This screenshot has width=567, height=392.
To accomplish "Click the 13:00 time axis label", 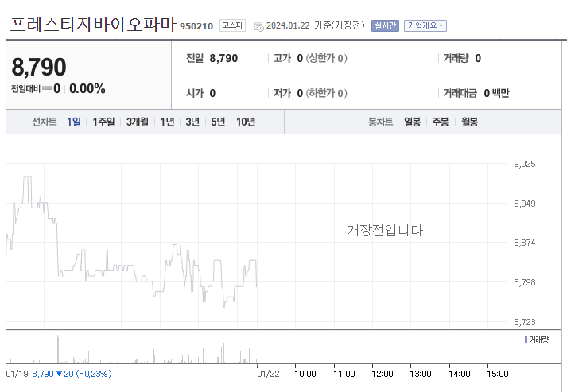I will [421, 374].
